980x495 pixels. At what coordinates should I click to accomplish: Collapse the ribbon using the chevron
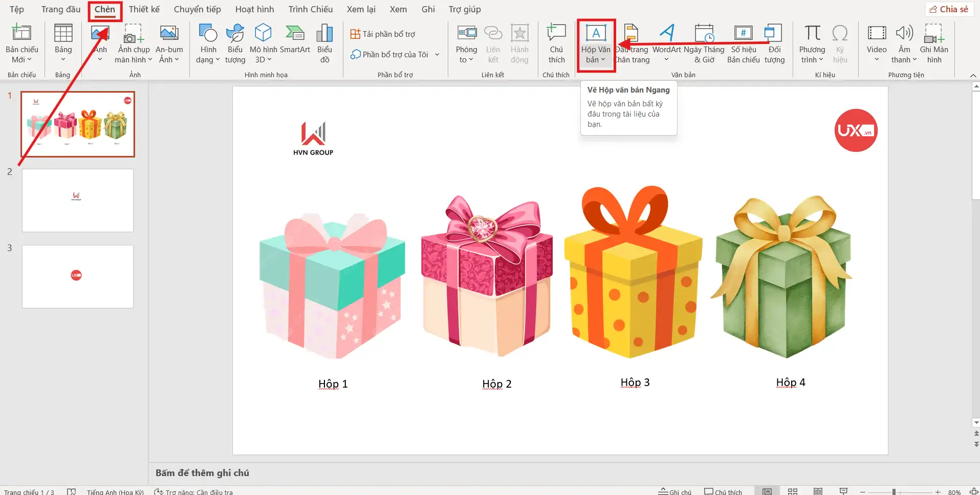point(973,76)
